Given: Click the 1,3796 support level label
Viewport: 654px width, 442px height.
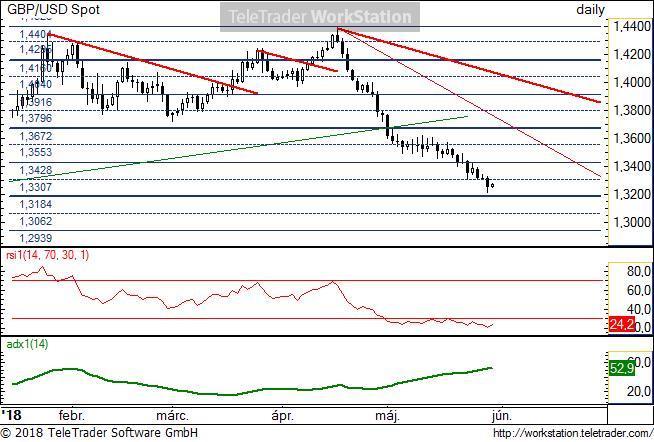Looking at the screenshot, I should pyautogui.click(x=36, y=118).
